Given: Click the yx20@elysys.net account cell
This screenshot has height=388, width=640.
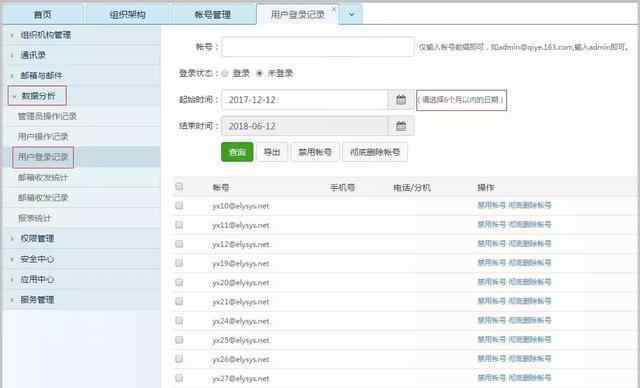Looking at the screenshot, I should click(x=241, y=283).
